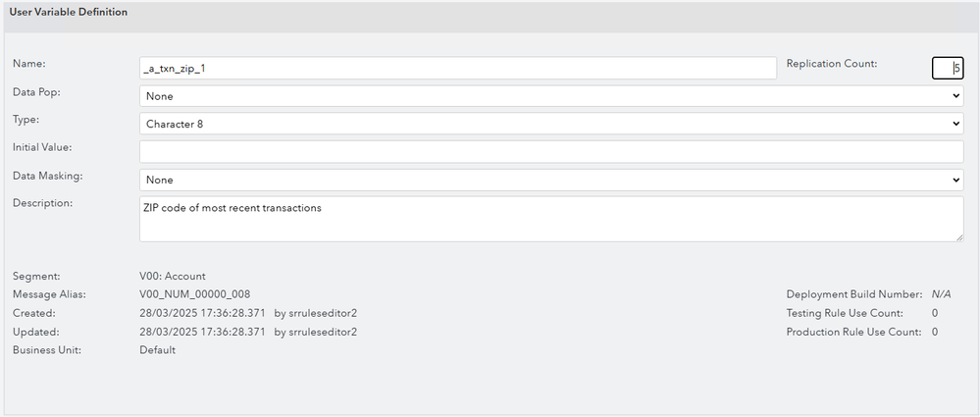This screenshot has width=980, height=417.
Task: Click the Name input field
Action: (x=458, y=68)
